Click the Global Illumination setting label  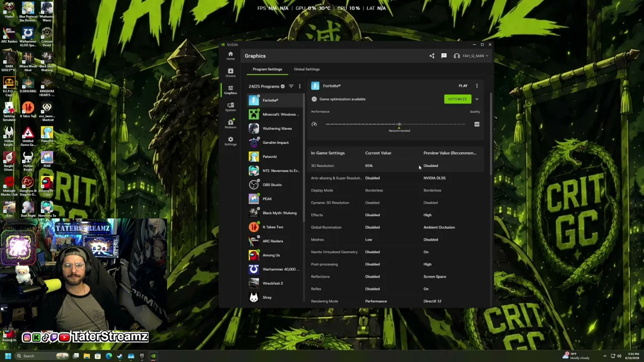click(x=326, y=227)
